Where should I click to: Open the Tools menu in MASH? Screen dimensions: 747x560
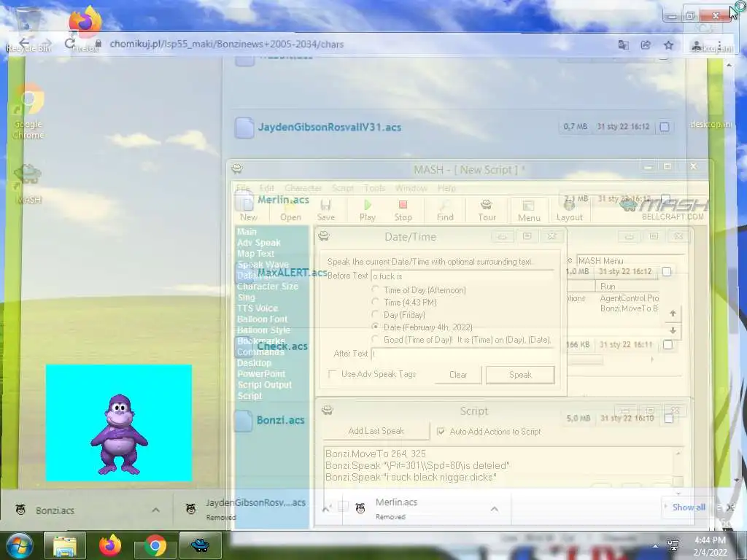(x=374, y=188)
